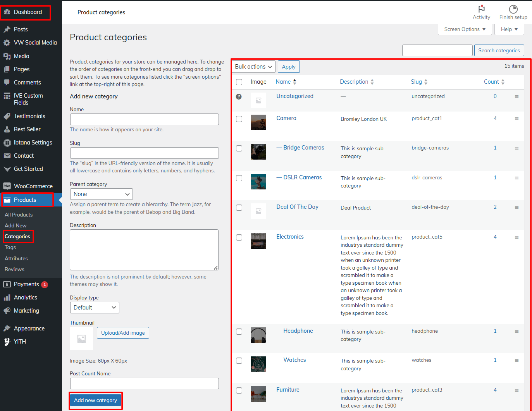This screenshot has height=411, width=532.
Task: Go to Attributes under Products menu
Action: 16,258
